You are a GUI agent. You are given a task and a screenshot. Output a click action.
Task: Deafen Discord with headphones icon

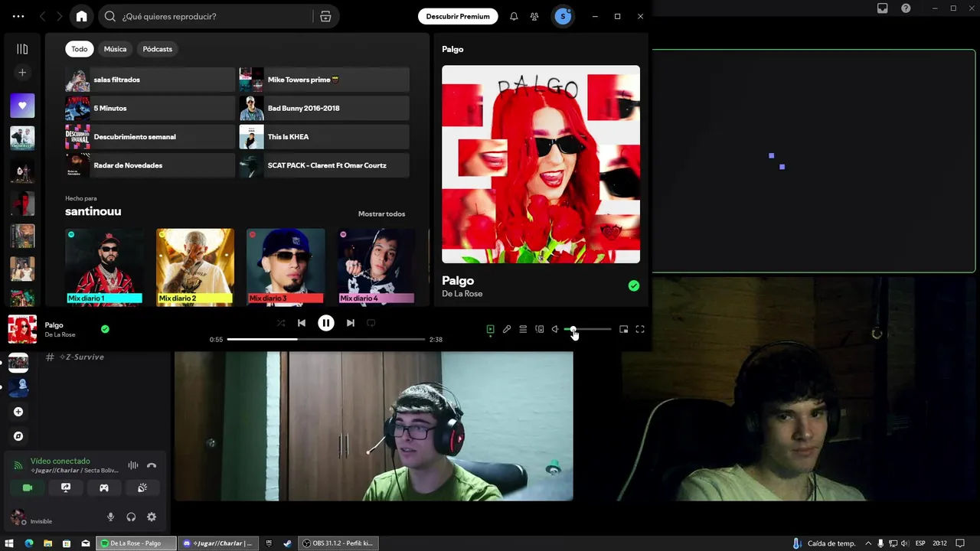pyautogui.click(x=131, y=517)
